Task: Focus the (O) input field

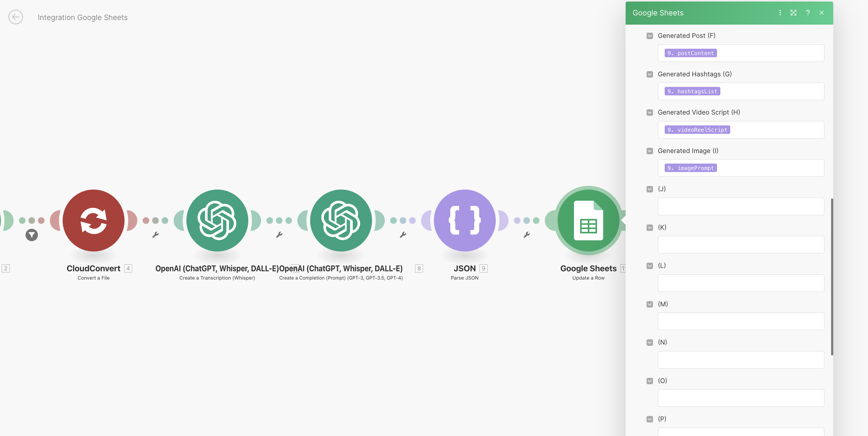Action: point(741,398)
